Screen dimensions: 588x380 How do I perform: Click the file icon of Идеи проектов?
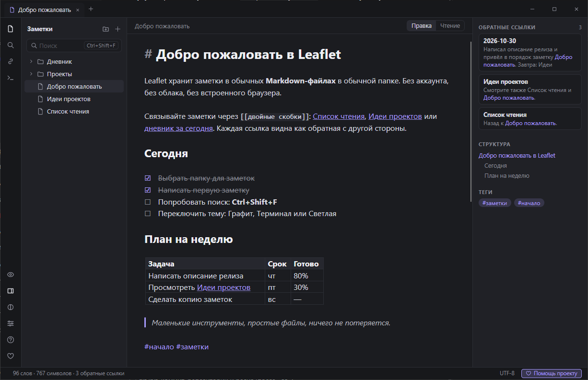(x=41, y=99)
